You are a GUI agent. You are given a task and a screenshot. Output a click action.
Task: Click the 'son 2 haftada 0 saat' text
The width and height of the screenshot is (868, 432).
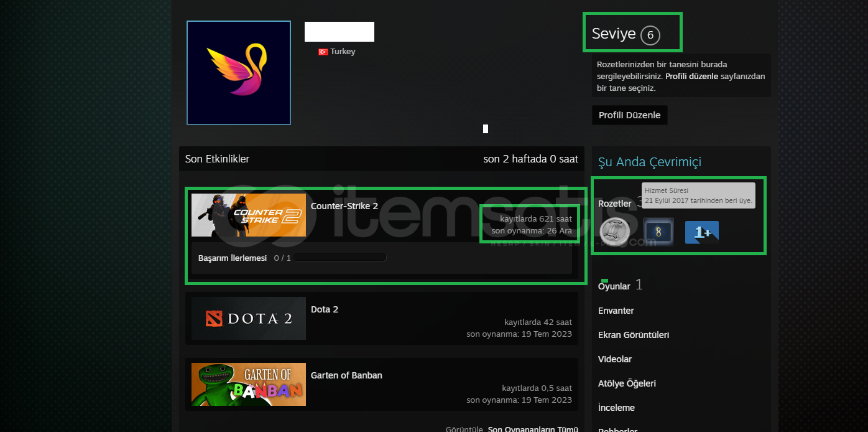point(530,159)
